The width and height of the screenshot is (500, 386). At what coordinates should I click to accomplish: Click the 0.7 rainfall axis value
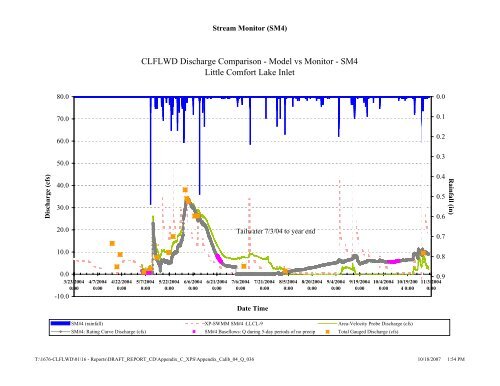click(440, 236)
